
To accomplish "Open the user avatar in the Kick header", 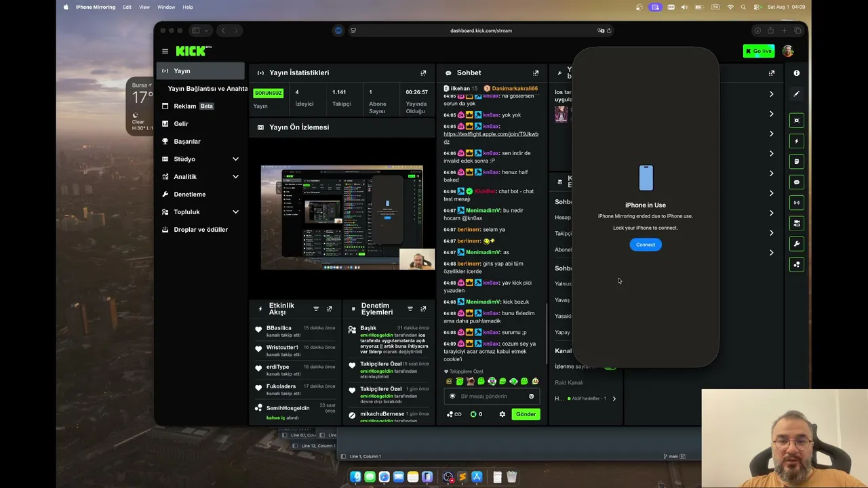I will click(x=787, y=51).
